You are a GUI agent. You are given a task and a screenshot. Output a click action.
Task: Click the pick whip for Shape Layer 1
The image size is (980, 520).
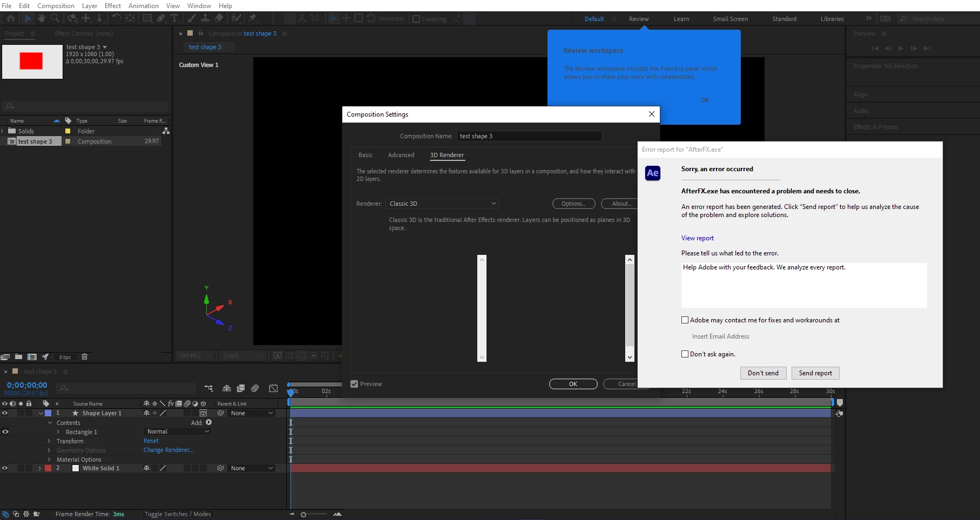tap(220, 413)
